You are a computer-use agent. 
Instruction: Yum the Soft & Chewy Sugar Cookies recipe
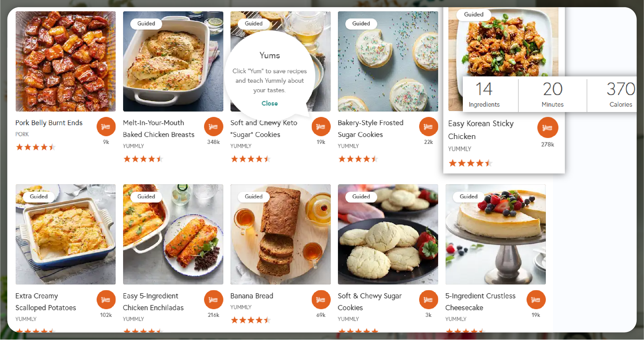click(428, 300)
